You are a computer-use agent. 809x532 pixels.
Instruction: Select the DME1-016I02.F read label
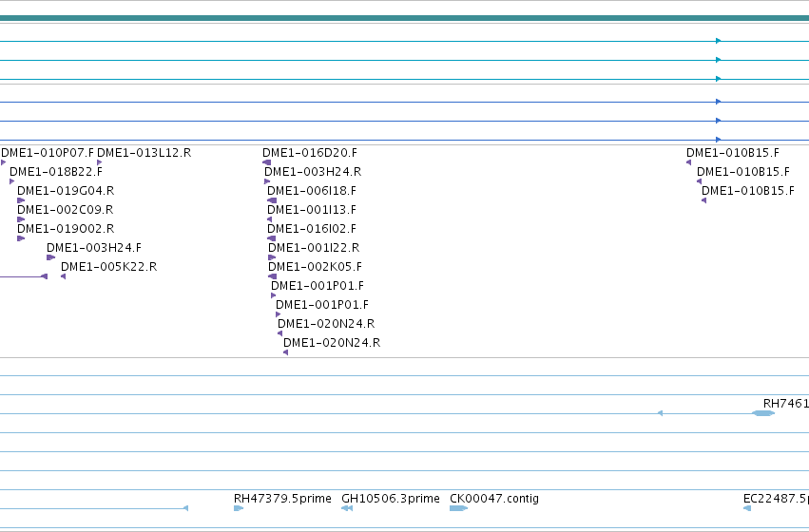[x=312, y=229]
